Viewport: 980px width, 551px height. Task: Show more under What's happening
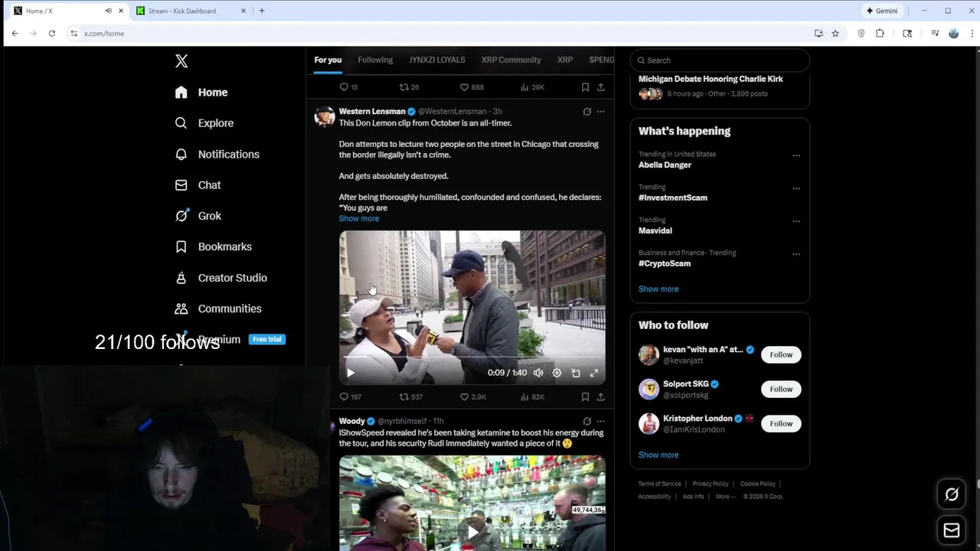658,289
